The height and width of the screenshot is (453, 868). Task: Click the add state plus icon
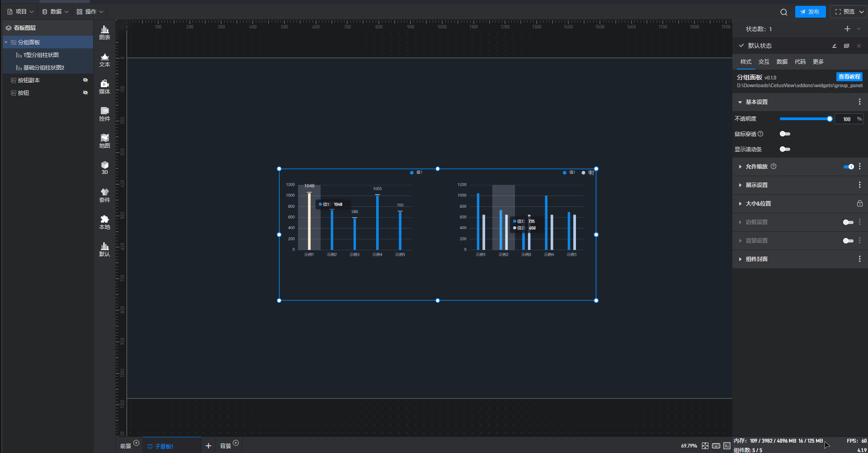(847, 29)
